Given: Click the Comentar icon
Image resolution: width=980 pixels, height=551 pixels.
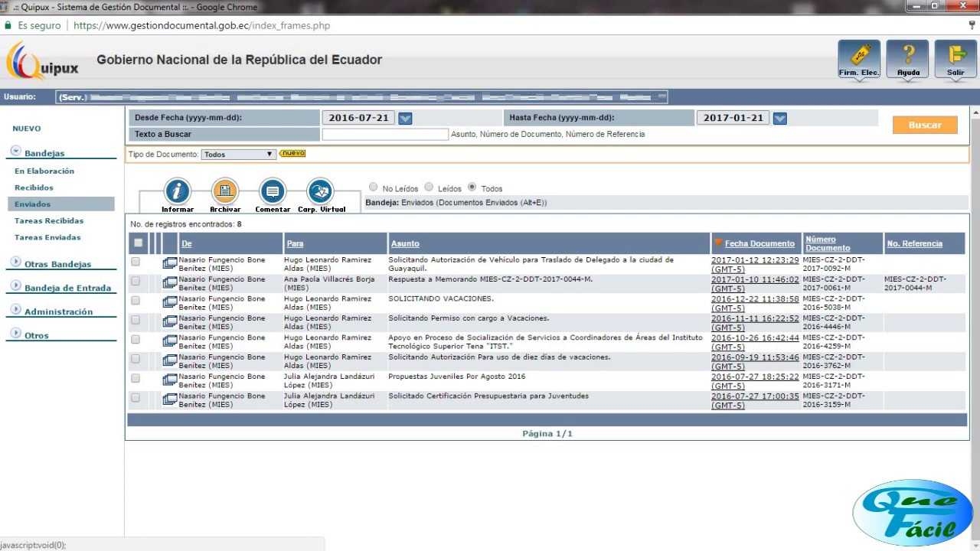Looking at the screenshot, I should point(273,195).
